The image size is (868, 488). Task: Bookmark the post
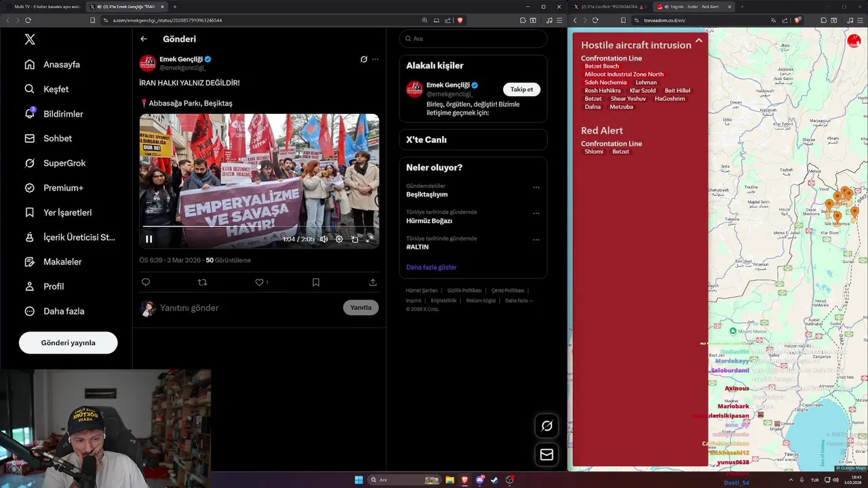point(316,282)
